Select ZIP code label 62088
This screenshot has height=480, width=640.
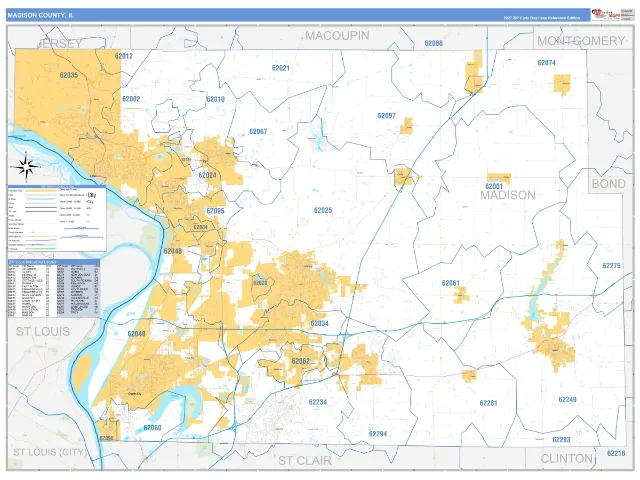pos(433,43)
